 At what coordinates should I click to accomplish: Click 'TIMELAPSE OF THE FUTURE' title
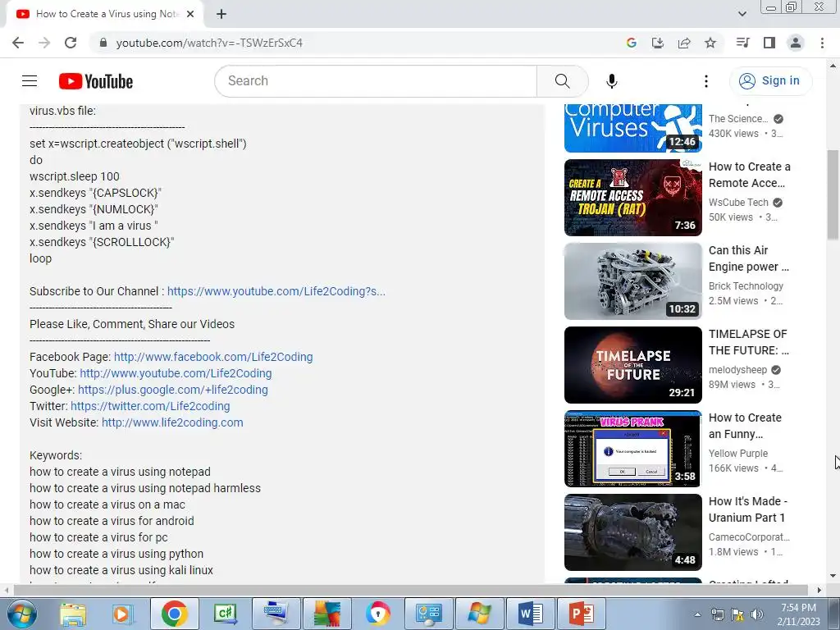[x=749, y=342]
